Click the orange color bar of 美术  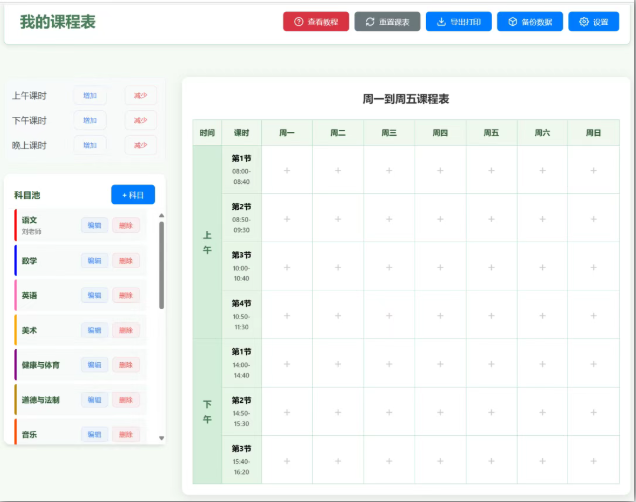tap(15, 330)
